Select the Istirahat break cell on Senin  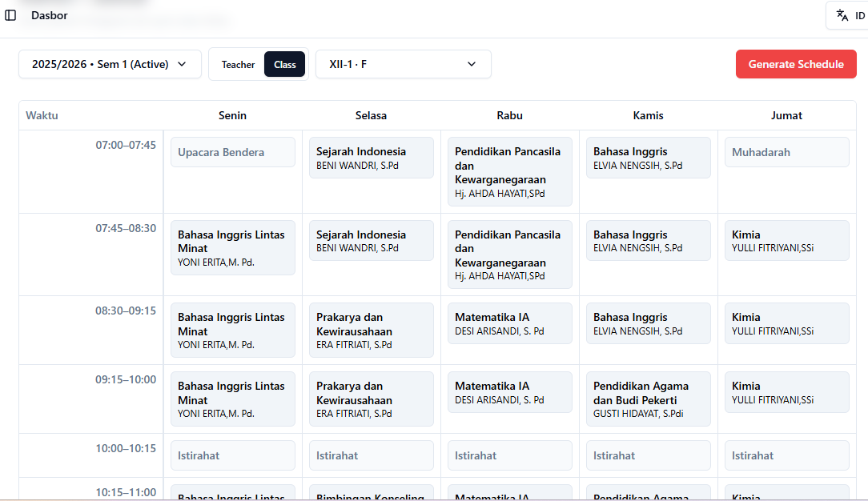click(x=232, y=455)
